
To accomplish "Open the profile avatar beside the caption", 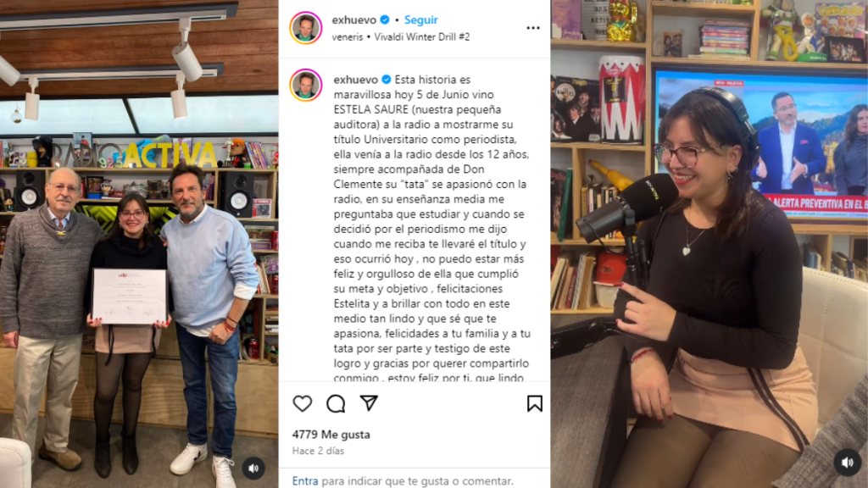I will point(305,86).
